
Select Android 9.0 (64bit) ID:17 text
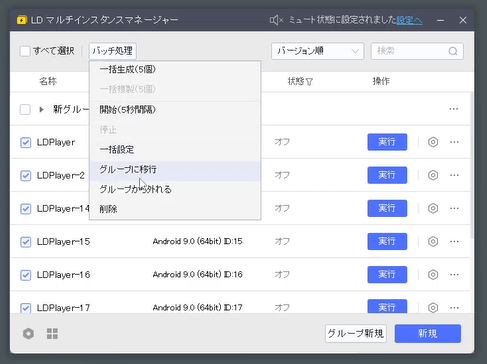click(x=198, y=307)
